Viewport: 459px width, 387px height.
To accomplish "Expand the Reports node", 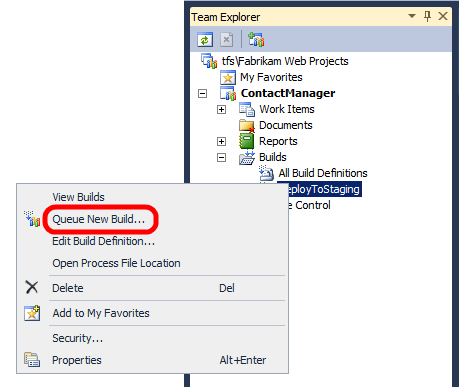I will 221,141.
